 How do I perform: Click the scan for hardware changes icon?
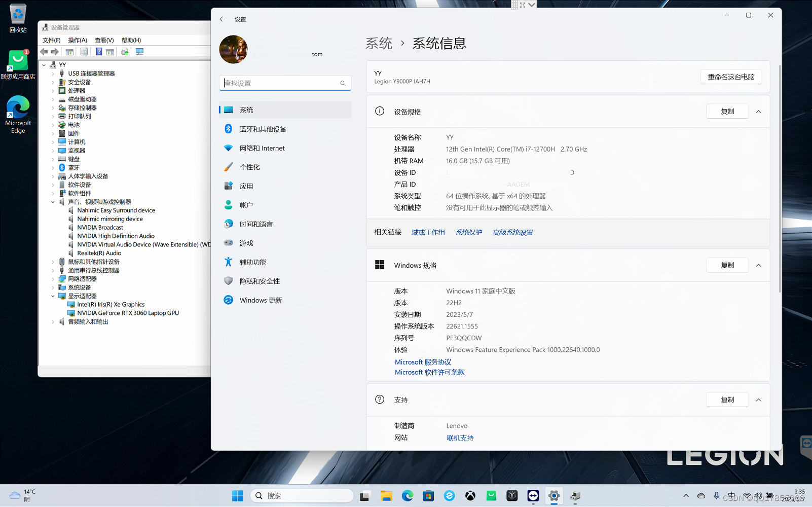tap(139, 51)
